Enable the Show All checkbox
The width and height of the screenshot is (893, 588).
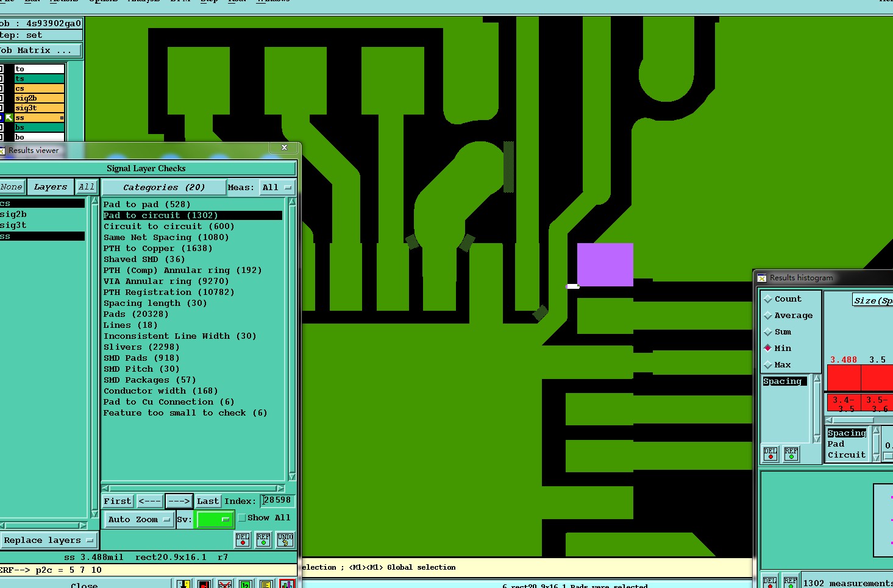pyautogui.click(x=242, y=518)
